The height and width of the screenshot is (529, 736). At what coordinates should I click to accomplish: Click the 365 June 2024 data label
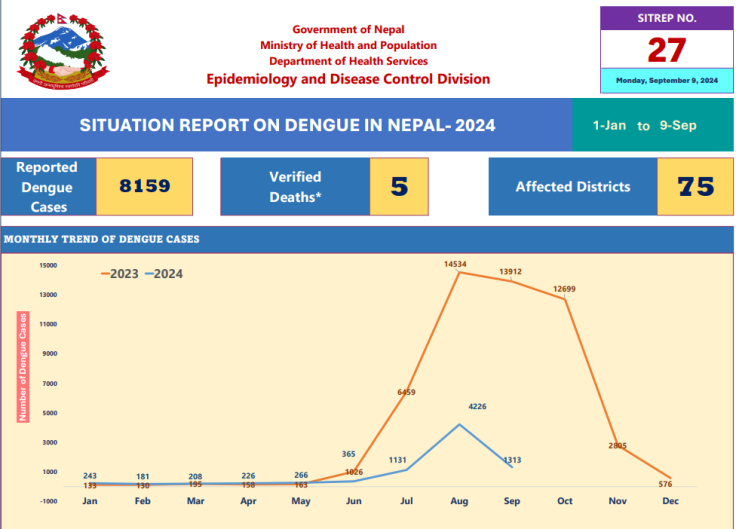[x=348, y=454]
